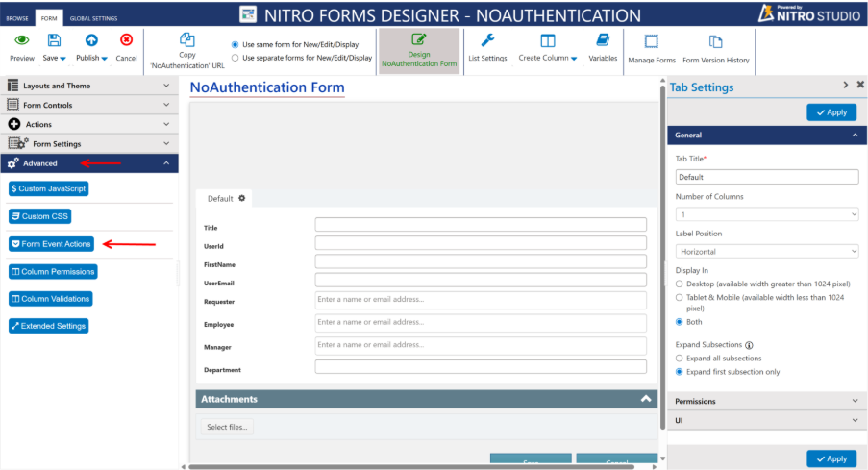The width and height of the screenshot is (868, 470).
Task: Switch to the Browse tab
Action: click(x=17, y=18)
